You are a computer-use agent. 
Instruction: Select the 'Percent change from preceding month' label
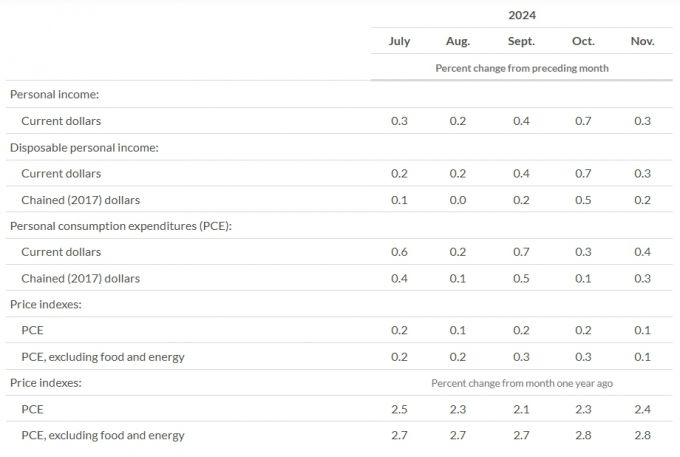pos(522,68)
